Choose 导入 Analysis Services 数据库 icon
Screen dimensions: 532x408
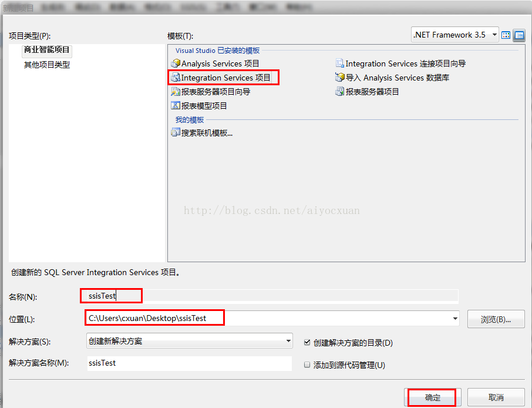click(339, 78)
